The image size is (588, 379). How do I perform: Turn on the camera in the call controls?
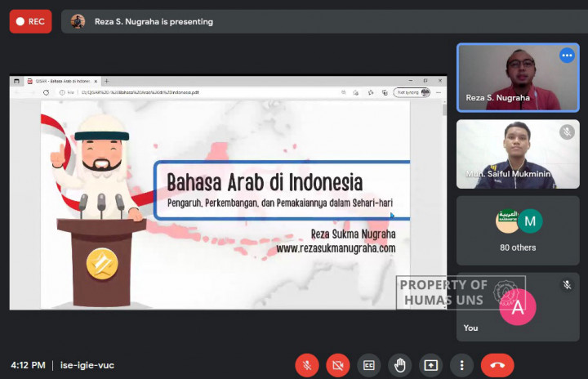pyautogui.click(x=338, y=365)
